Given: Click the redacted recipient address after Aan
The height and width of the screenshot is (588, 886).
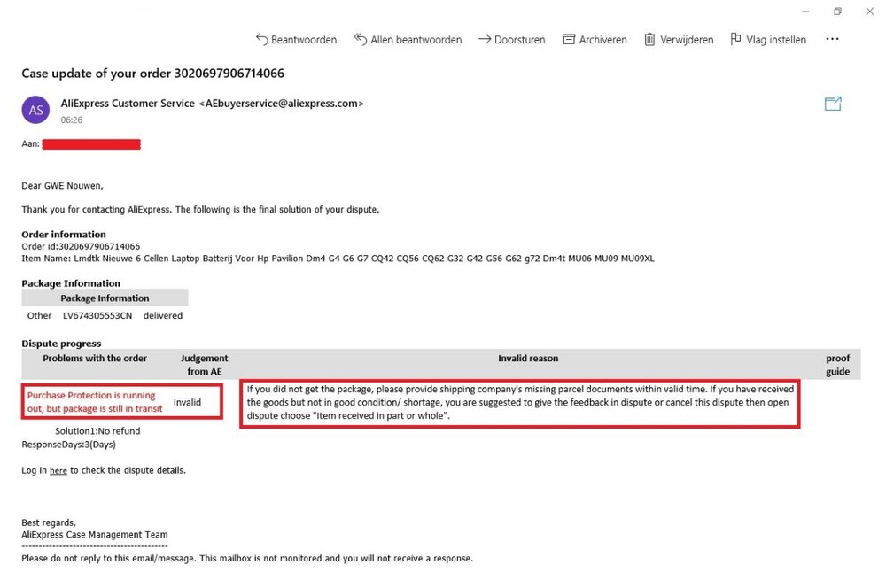Looking at the screenshot, I should (91, 143).
